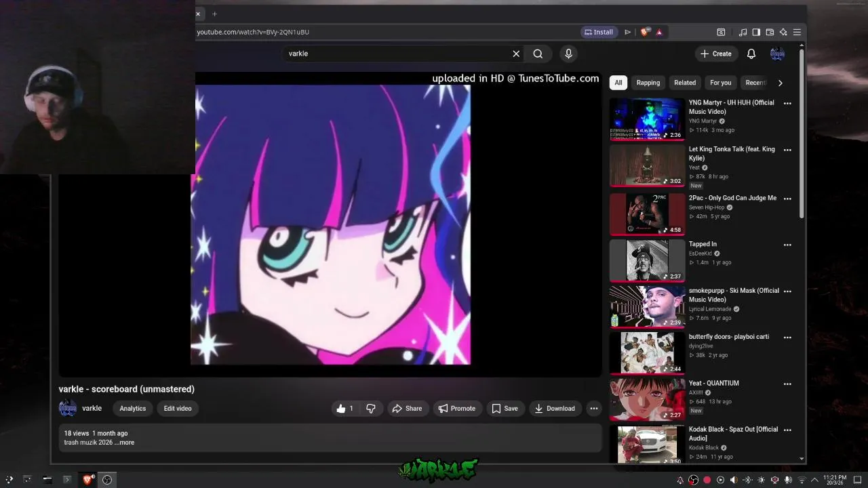Click the Install app button in address bar
This screenshot has width=868, height=488.
[598, 32]
